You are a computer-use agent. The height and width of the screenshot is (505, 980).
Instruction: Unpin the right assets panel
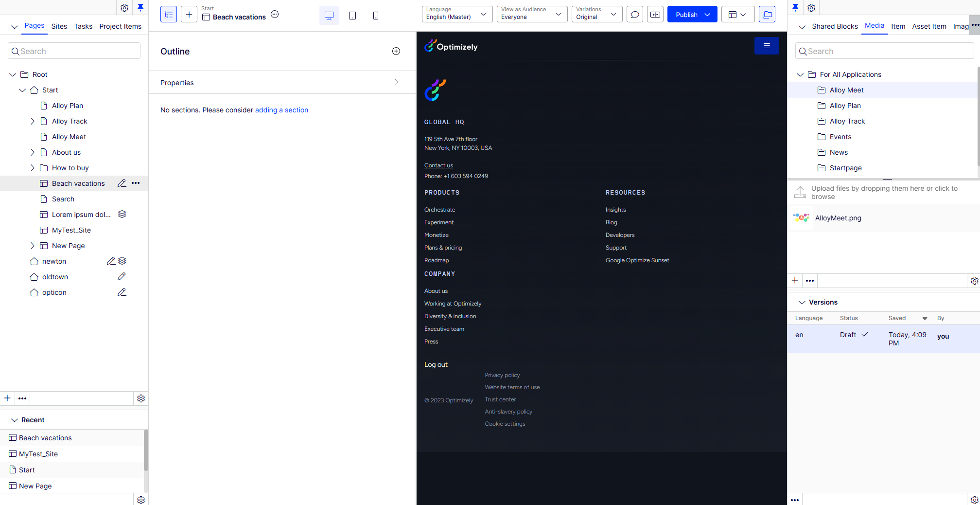[x=795, y=8]
